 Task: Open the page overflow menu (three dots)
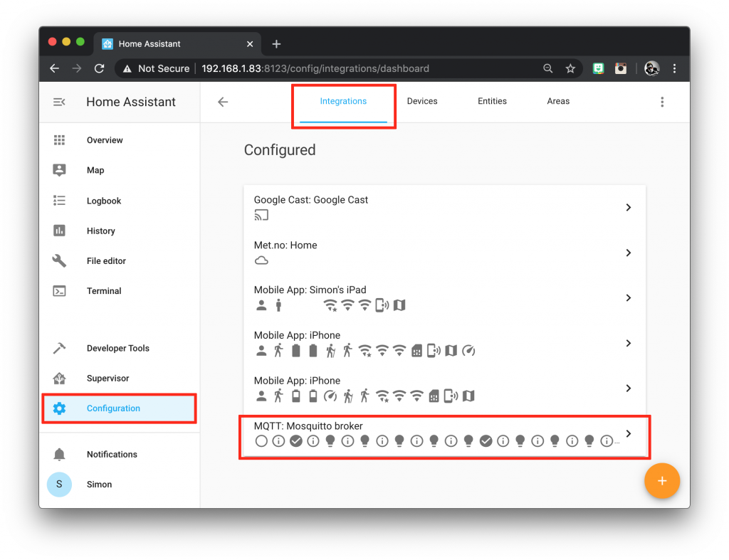tap(662, 102)
